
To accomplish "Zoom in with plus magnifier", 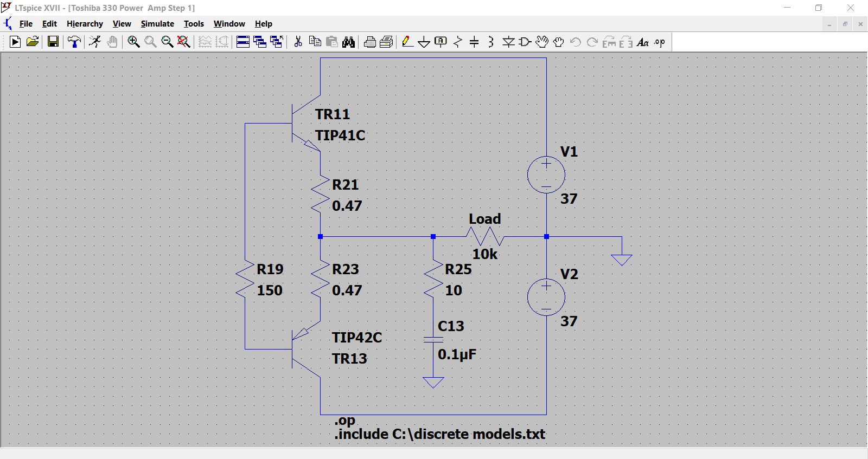I will [133, 42].
